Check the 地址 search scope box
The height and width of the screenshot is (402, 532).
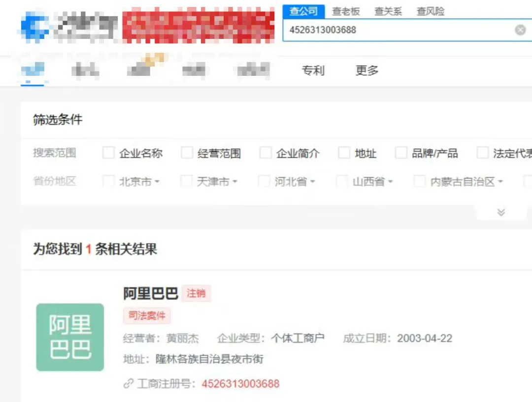(344, 153)
